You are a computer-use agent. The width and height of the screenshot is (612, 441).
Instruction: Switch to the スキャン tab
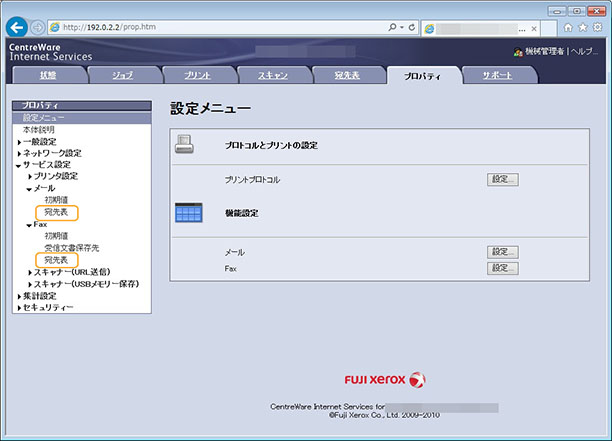pyautogui.click(x=272, y=75)
